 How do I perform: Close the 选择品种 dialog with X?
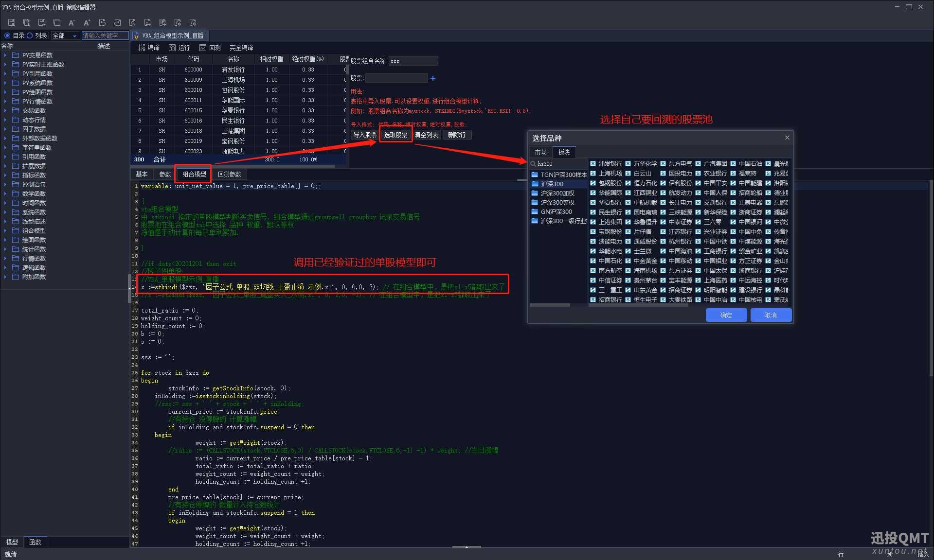click(787, 138)
